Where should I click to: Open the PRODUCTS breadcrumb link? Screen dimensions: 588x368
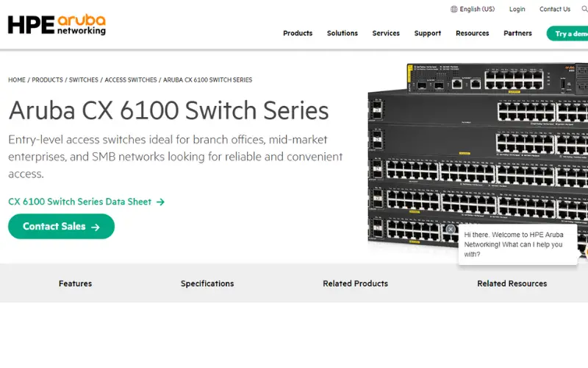(47, 80)
